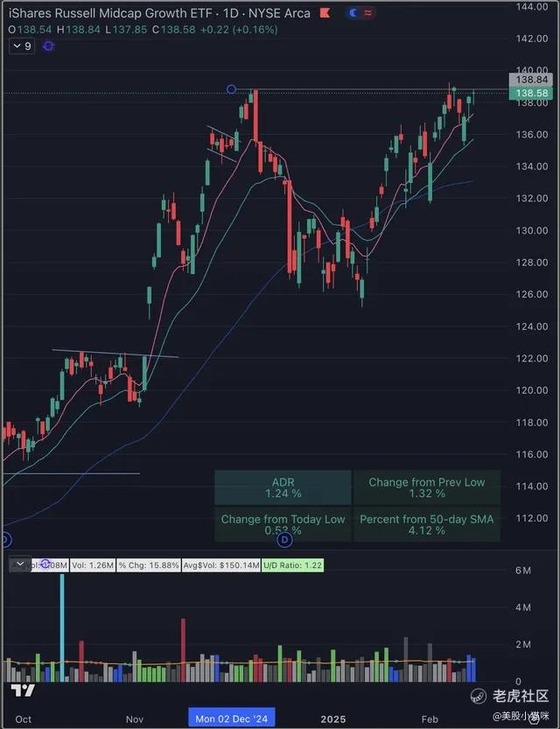
Task: Open the dividend D marker below the stats table
Action: (284, 540)
